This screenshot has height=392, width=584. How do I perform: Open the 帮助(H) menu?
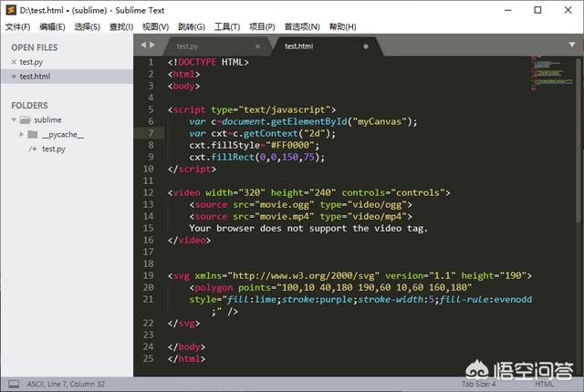343,26
